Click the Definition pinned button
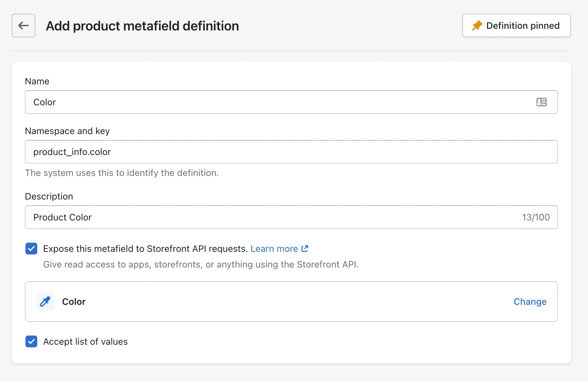 (x=516, y=26)
